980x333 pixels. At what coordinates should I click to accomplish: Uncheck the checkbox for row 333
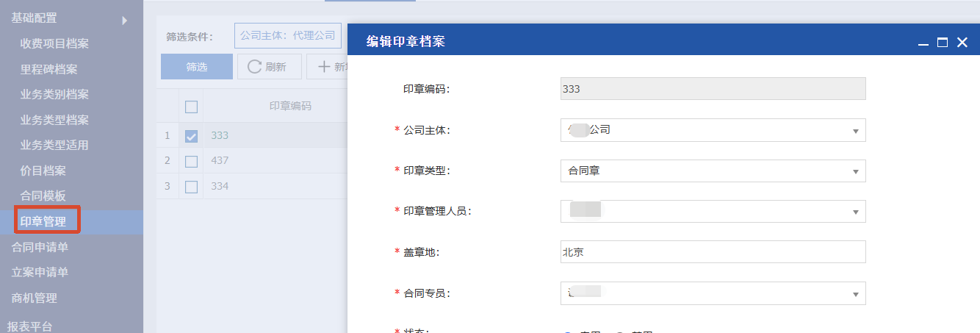click(191, 136)
